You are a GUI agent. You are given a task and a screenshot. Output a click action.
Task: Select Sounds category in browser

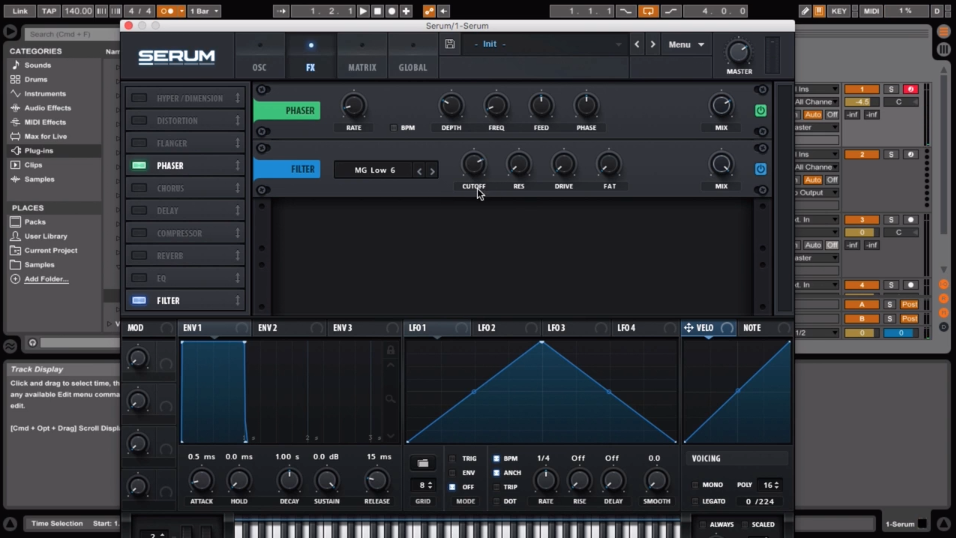point(38,65)
